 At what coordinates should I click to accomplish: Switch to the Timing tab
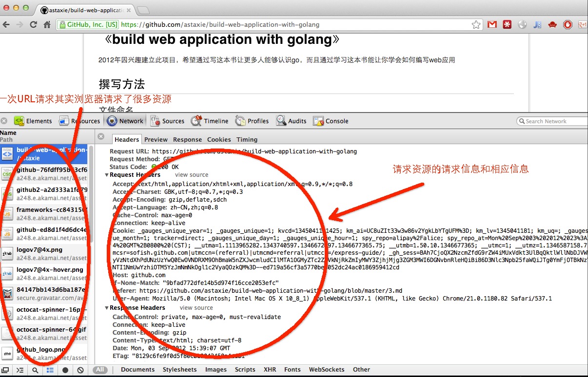[247, 139]
